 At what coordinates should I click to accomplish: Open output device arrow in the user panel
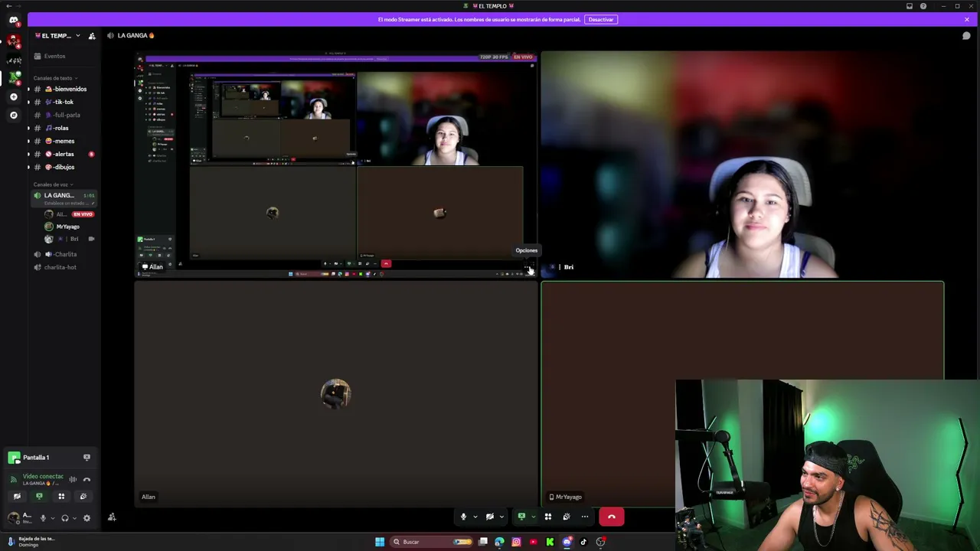[x=74, y=518]
